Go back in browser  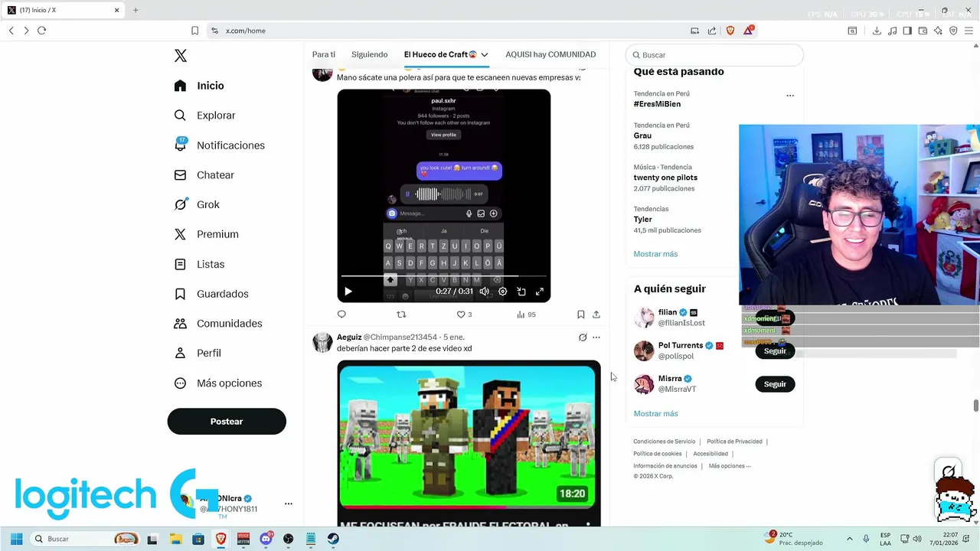pos(11,31)
